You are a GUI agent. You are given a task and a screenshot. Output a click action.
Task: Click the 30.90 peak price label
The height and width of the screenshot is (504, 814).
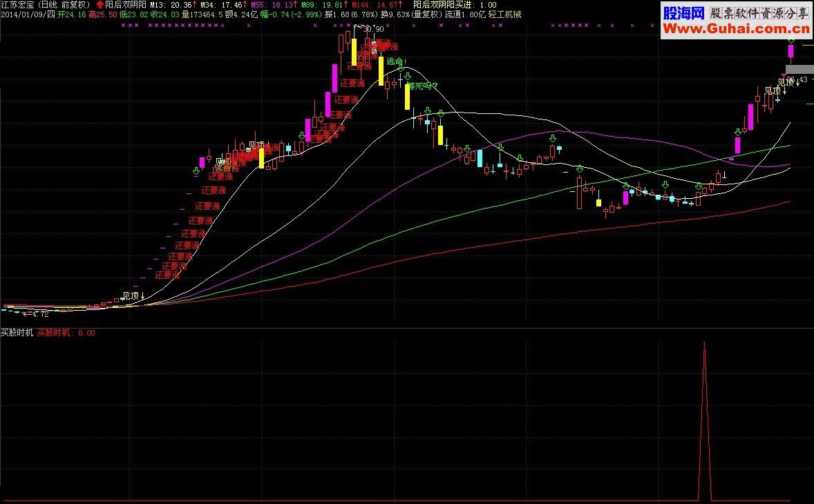373,29
